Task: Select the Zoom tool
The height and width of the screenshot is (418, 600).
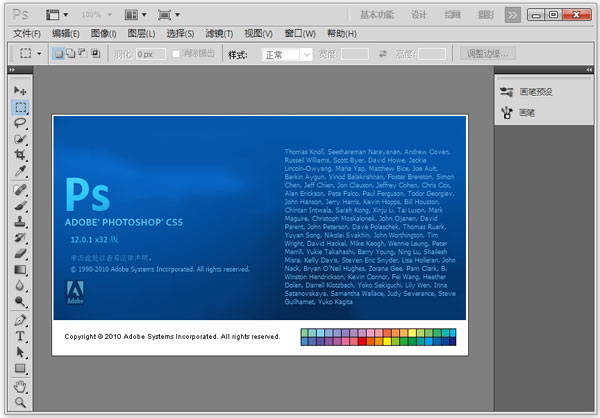Action: (x=20, y=402)
